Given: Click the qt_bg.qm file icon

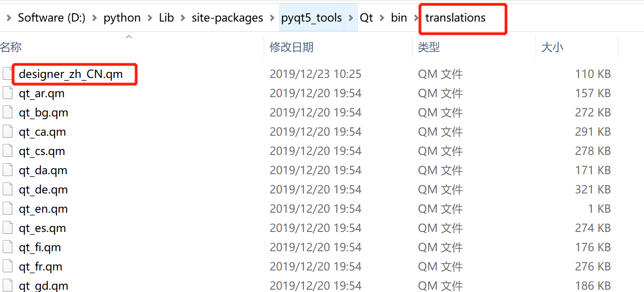Looking at the screenshot, I should pos(8,112).
